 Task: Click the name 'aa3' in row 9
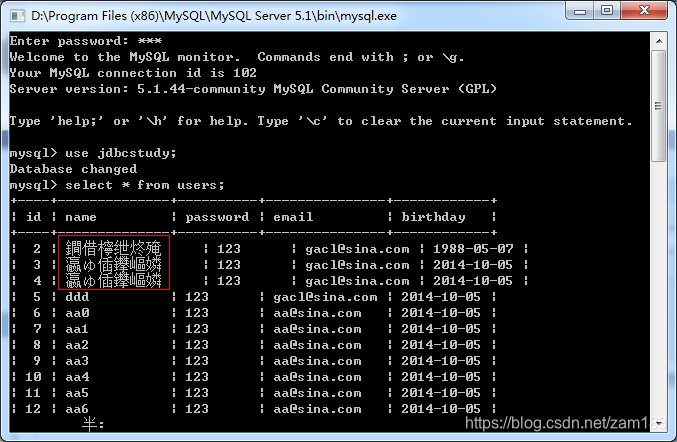[x=77, y=361]
